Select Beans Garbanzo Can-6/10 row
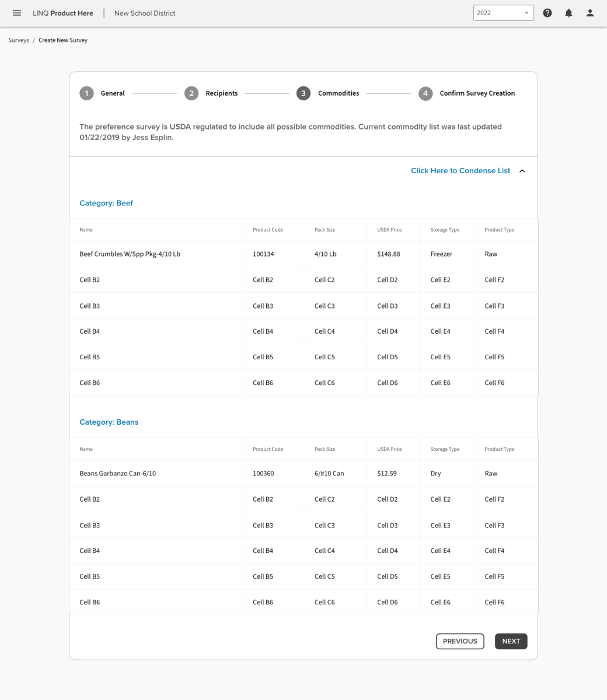The image size is (607, 700). coord(117,474)
